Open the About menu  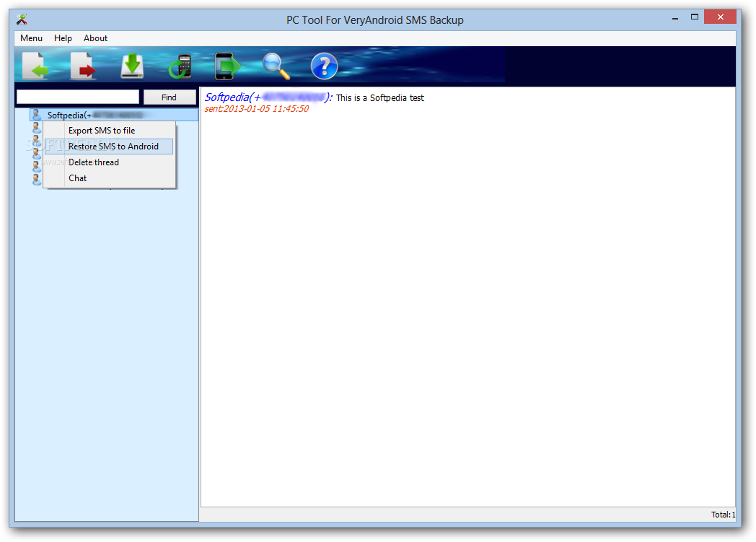95,38
